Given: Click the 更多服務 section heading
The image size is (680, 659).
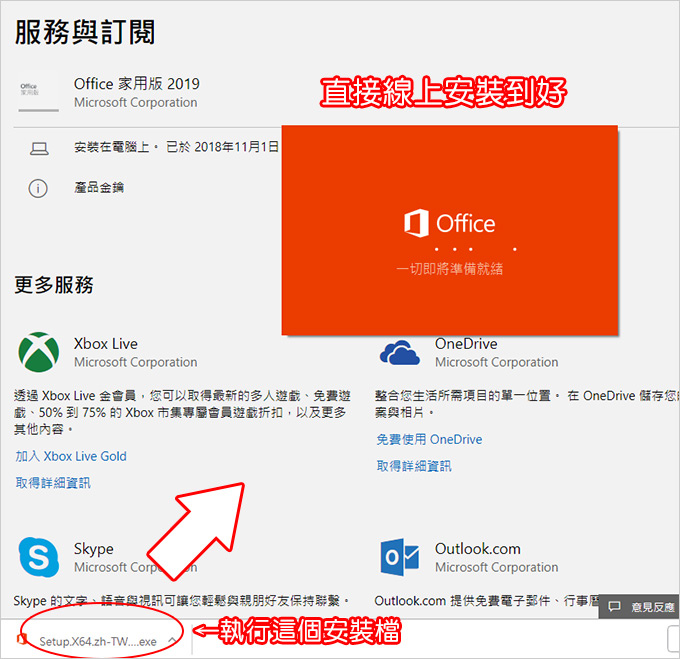Looking at the screenshot, I should [x=54, y=285].
